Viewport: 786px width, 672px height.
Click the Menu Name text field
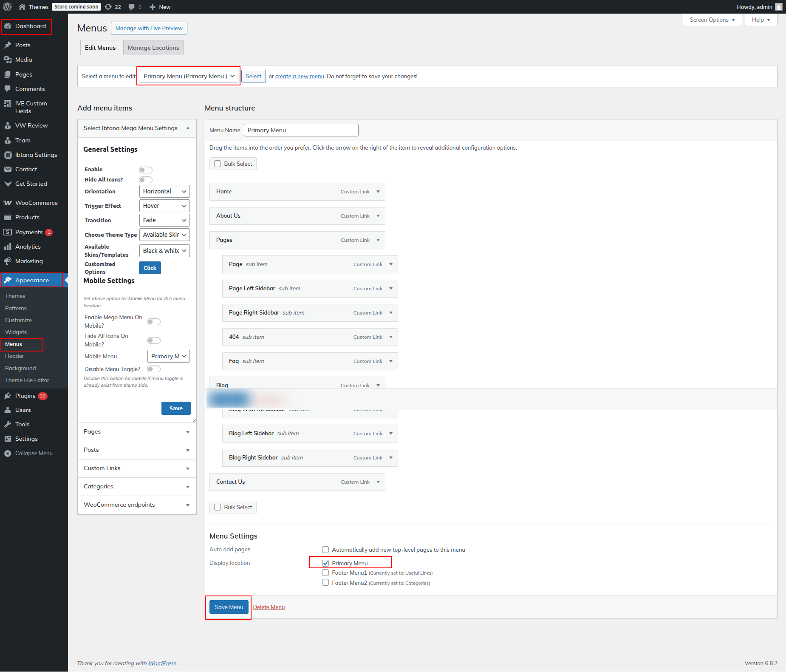point(301,130)
